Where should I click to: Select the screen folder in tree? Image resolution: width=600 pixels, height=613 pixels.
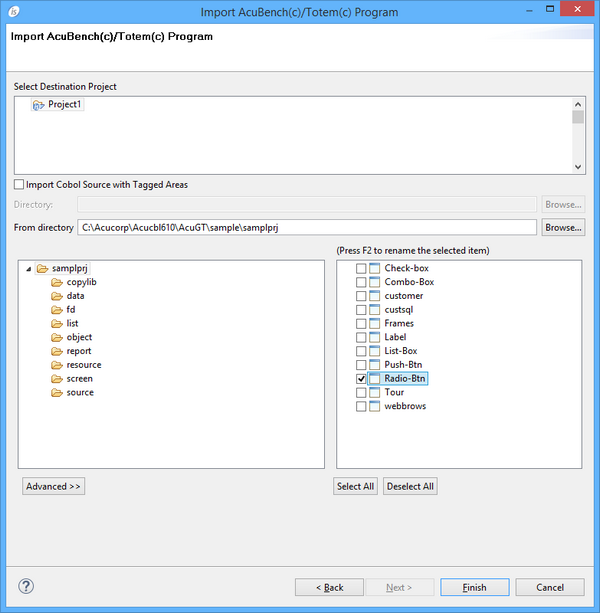tap(80, 379)
